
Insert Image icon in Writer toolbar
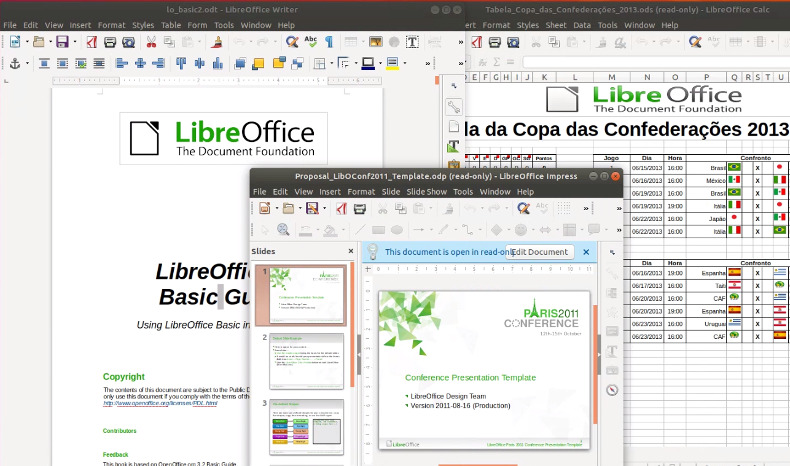click(x=375, y=42)
